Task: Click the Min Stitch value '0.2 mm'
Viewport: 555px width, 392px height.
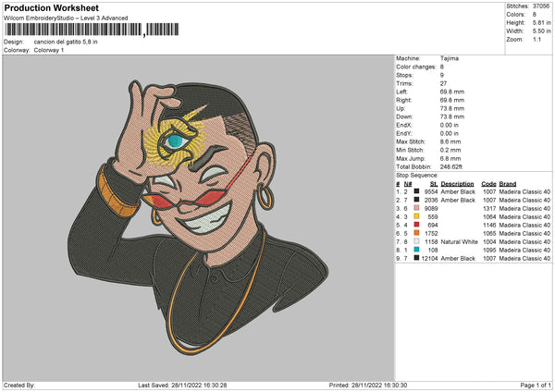Action: tap(450, 150)
